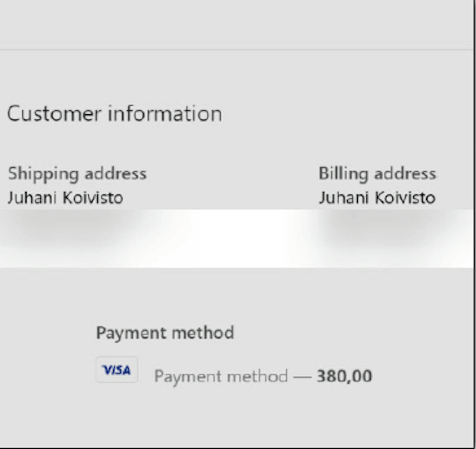
Task: Click gray Payment method text beside Visa
Action: (x=221, y=376)
